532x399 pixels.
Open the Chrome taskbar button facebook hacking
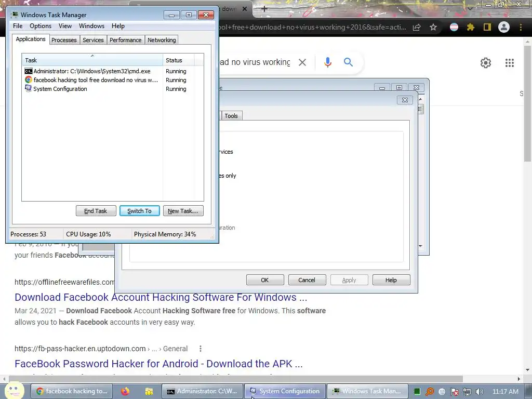[x=72, y=391]
